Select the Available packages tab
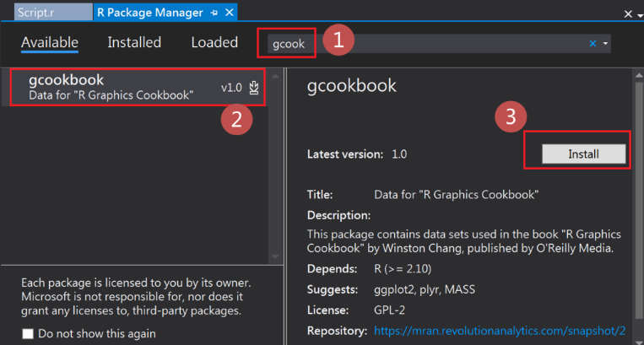Image resolution: width=644 pixels, height=345 pixels. [50, 42]
